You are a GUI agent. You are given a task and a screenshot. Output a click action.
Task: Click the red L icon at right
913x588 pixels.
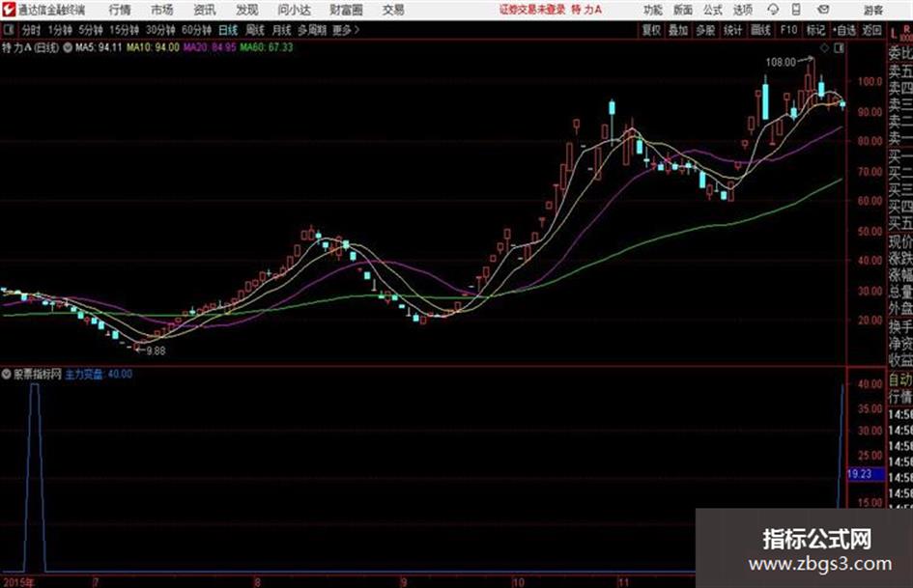[x=894, y=34]
